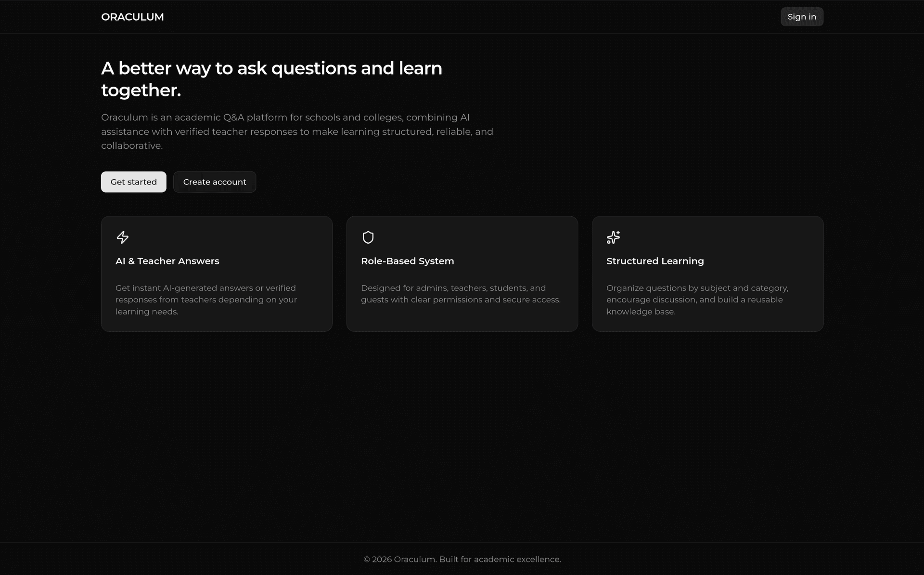Click the sparkles icon

tap(613, 237)
